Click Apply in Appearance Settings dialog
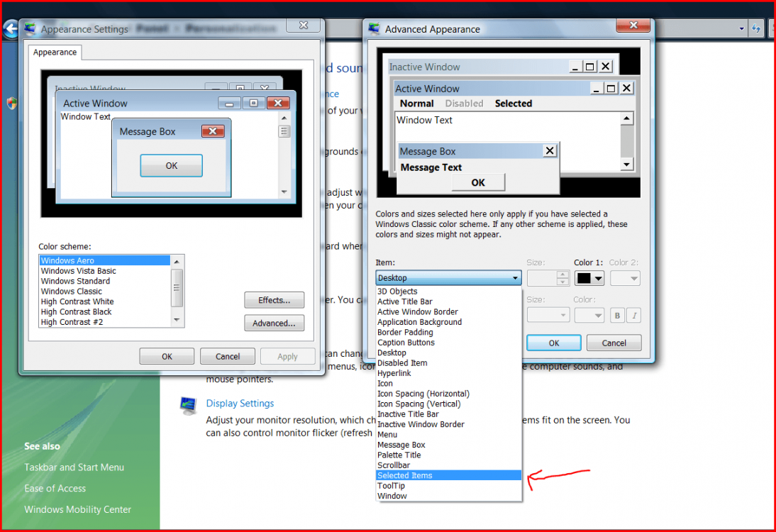 click(287, 356)
